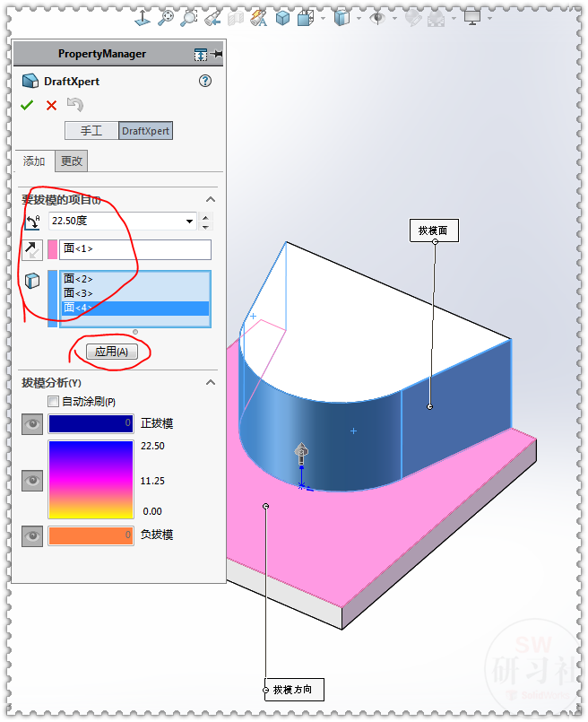This screenshot has width=588, height=722.
Task: Click the Dynamic Annotation Views icon
Action: click(258, 18)
